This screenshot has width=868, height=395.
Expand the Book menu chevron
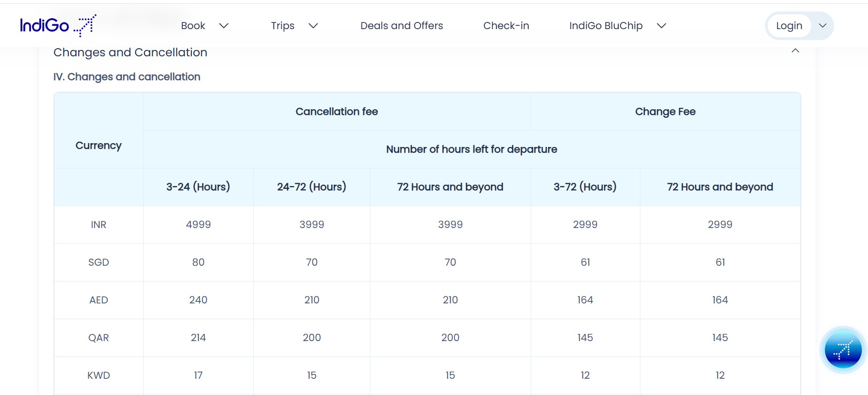click(x=224, y=26)
